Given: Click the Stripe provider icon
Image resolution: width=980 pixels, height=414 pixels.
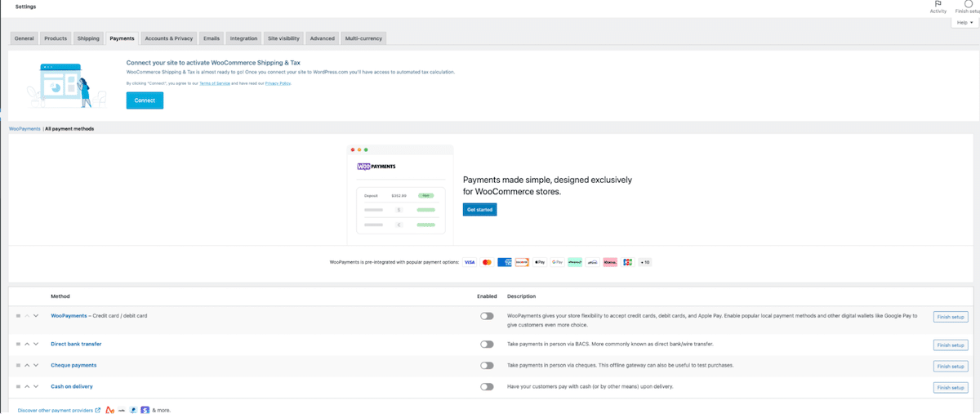Looking at the screenshot, I should pos(145,410).
